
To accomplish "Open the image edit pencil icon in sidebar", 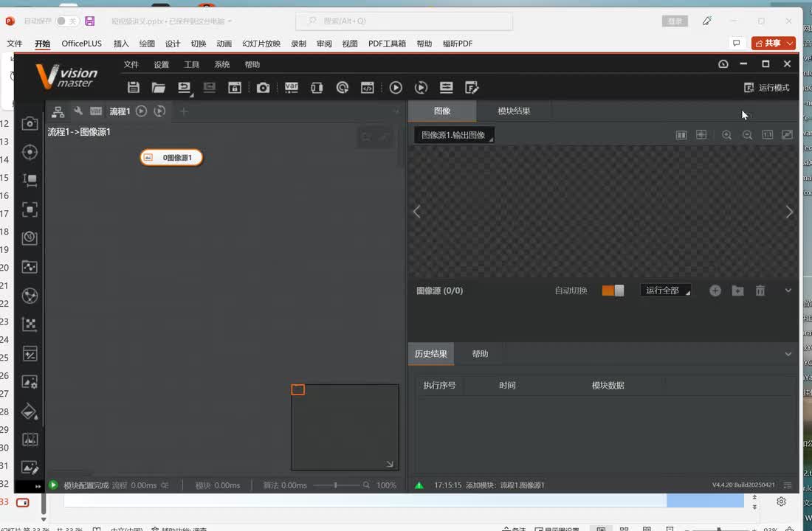I will pos(30,468).
